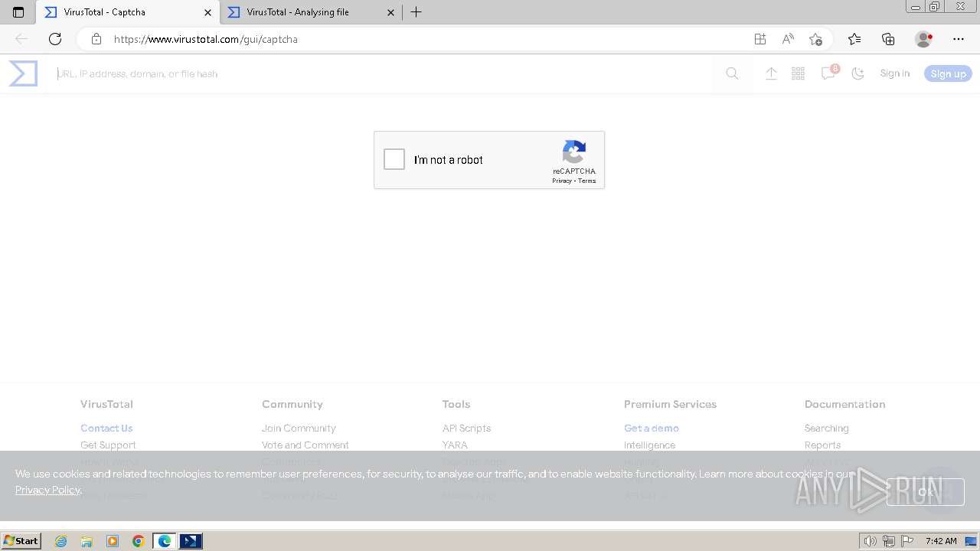Click the browser back arrow
Viewport: 980px width, 551px height.
(21, 39)
